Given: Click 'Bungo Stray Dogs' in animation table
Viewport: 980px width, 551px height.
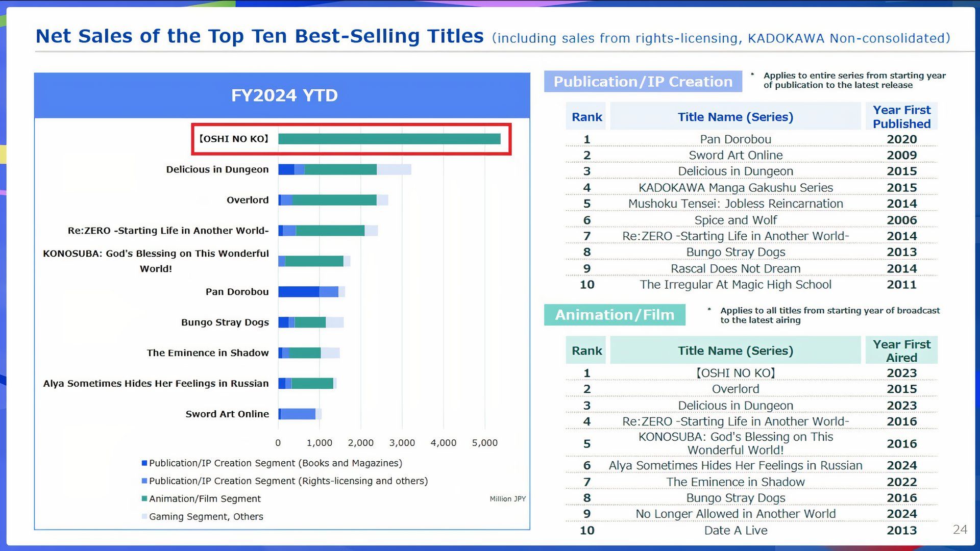Looking at the screenshot, I should [x=736, y=498].
